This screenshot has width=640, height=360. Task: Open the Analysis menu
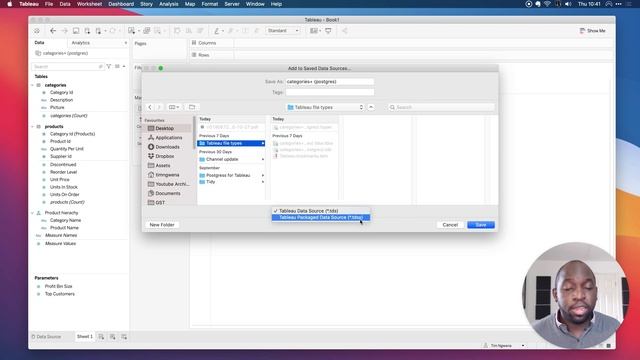pyautogui.click(x=169, y=4)
